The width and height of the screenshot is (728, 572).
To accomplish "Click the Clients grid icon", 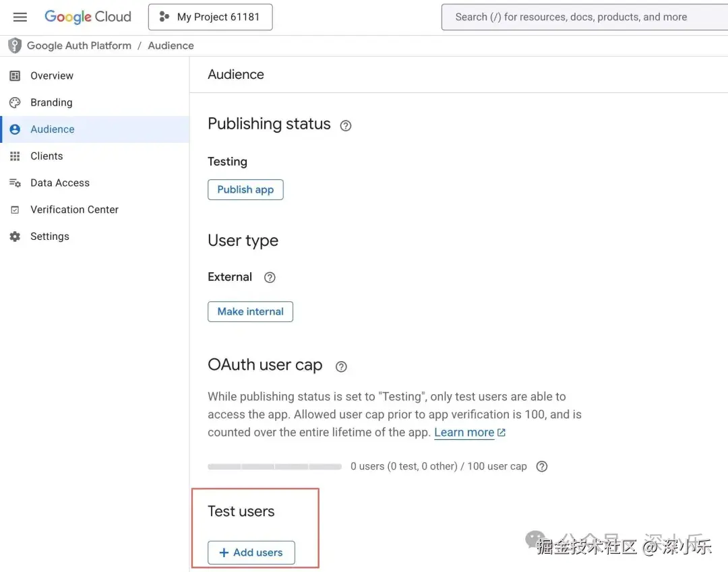I will [15, 156].
